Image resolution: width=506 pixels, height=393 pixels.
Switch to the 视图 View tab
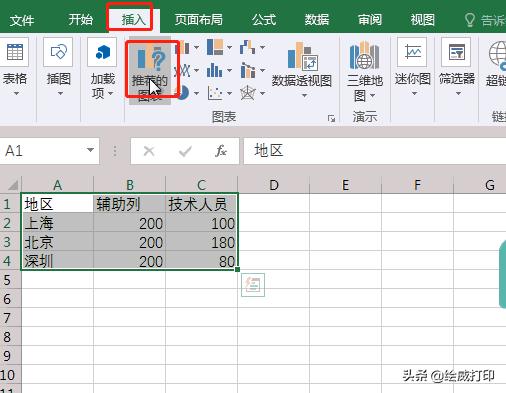422,20
